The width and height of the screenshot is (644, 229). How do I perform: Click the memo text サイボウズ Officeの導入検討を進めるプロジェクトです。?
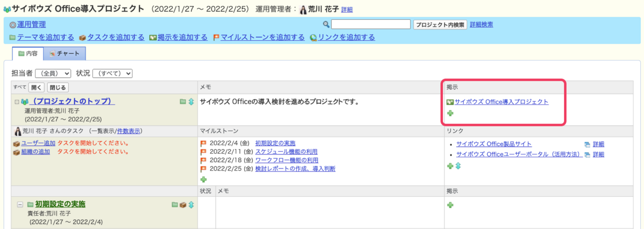click(x=279, y=101)
